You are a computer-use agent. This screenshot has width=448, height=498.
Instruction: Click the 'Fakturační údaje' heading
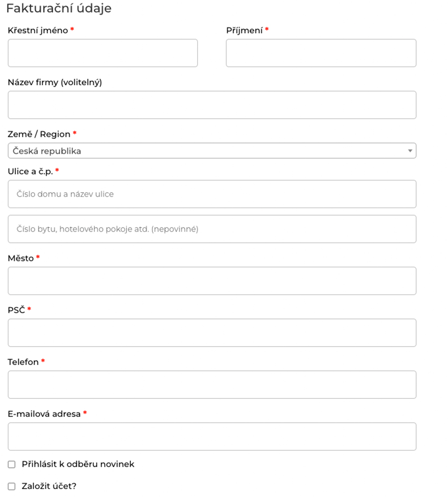pyautogui.click(x=59, y=8)
